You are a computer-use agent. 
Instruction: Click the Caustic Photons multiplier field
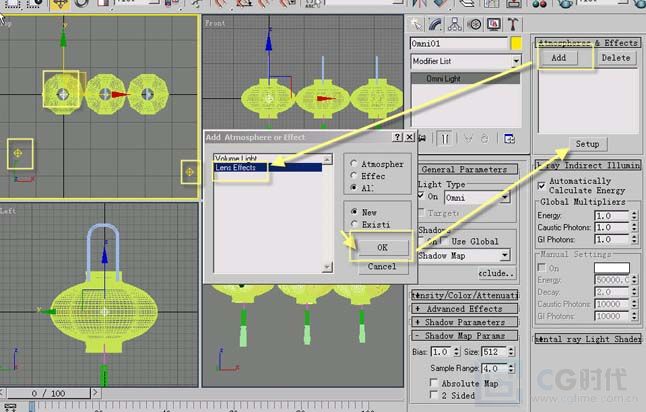tap(612, 227)
